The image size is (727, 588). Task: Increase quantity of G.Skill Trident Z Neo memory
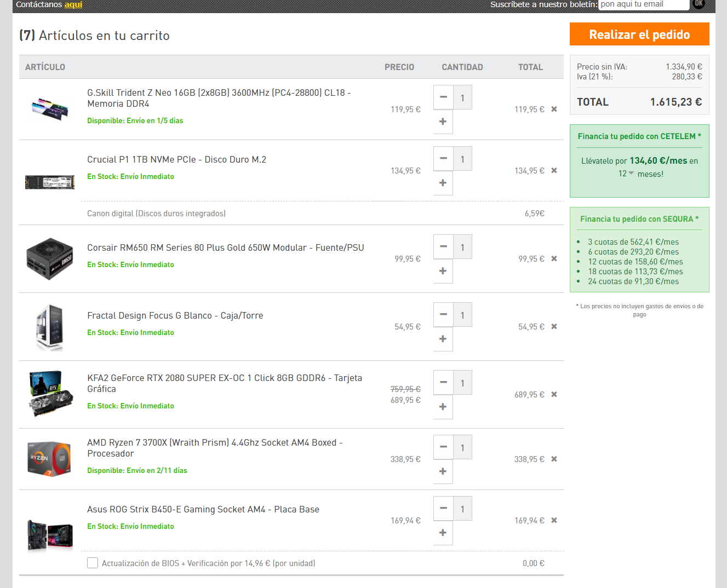pyautogui.click(x=443, y=122)
